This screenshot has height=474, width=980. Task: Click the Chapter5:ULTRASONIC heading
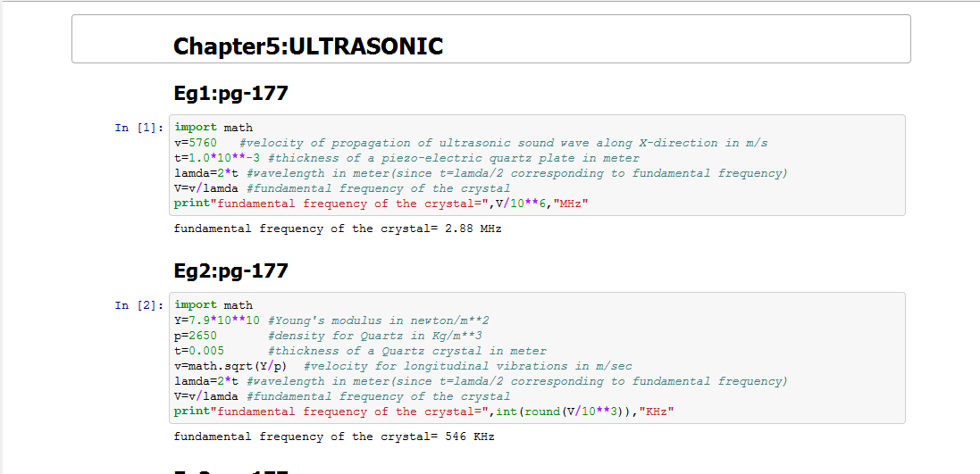coord(308,46)
